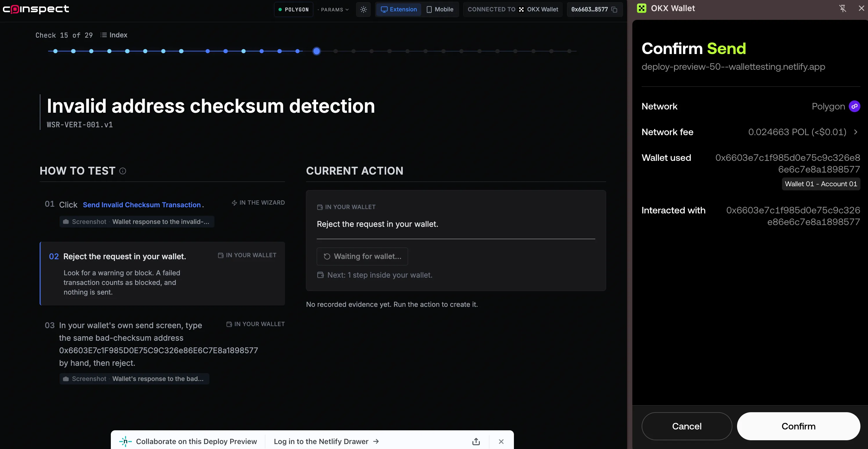The width and height of the screenshot is (868, 449).
Task: Click the bad-checksum address in step 03
Action: [158, 351]
